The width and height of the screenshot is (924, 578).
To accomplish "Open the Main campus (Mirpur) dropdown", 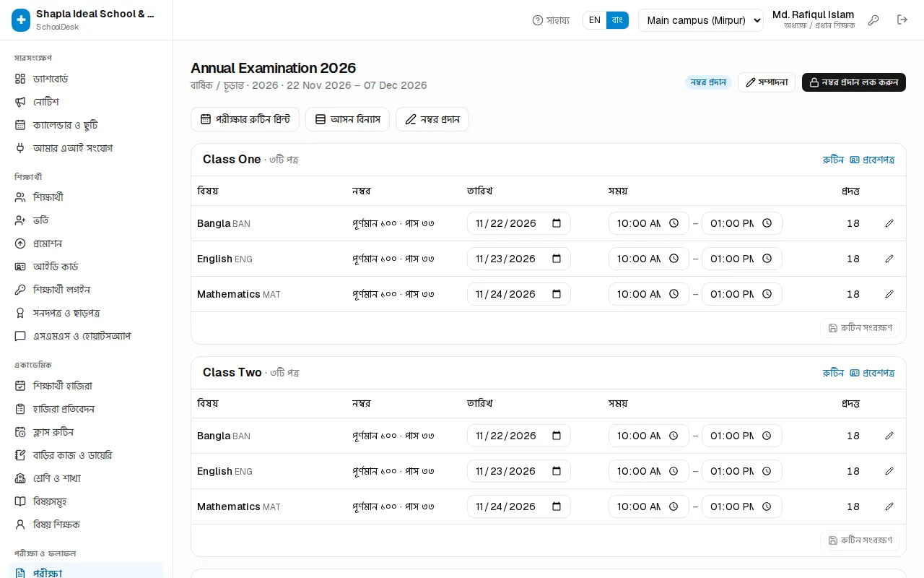I will (701, 20).
